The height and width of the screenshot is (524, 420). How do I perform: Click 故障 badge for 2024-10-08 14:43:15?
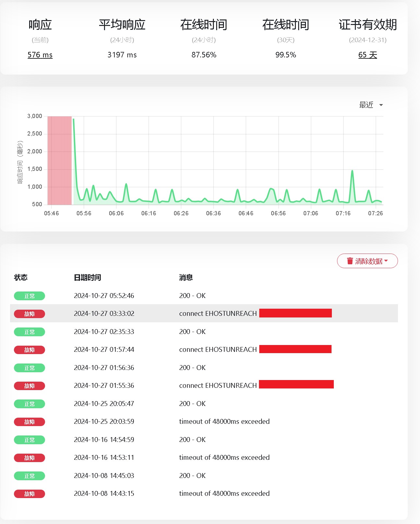click(29, 494)
